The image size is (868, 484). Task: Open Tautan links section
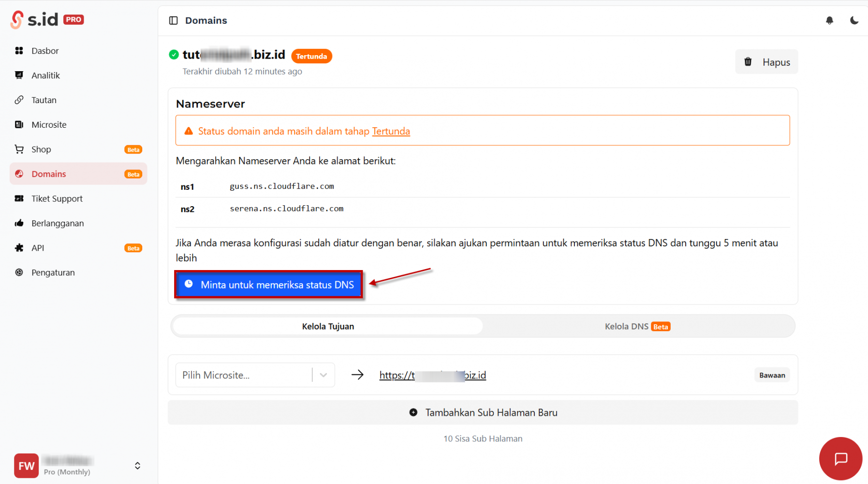44,100
